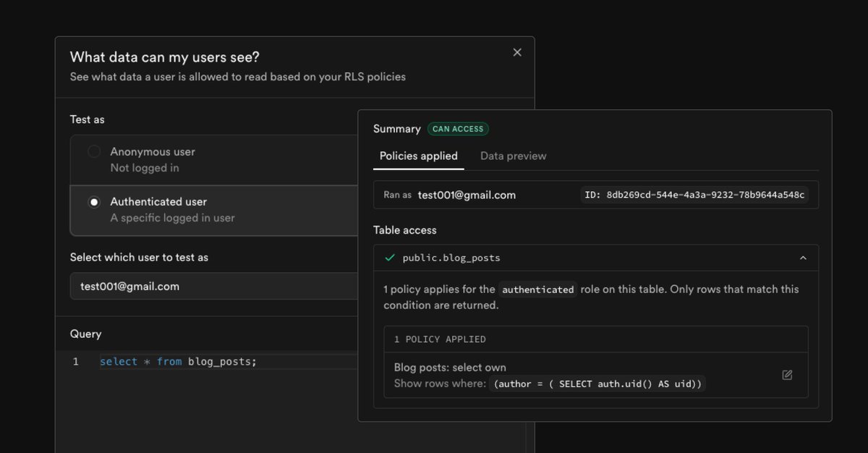868x453 pixels.
Task: Click the green checkmark beside public.blog_posts
Action: [x=390, y=258]
